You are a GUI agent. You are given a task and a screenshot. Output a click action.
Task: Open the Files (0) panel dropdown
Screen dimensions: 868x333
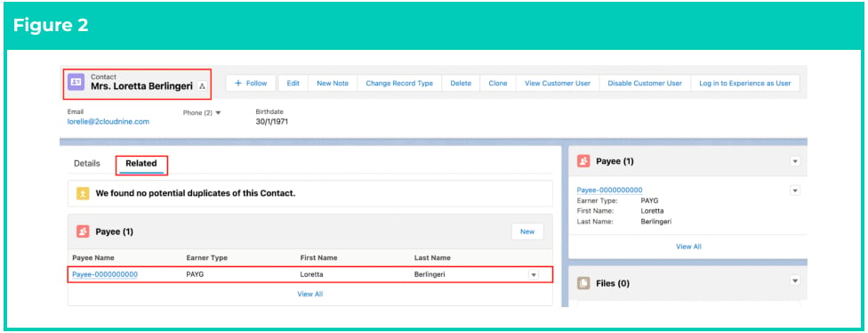(795, 281)
